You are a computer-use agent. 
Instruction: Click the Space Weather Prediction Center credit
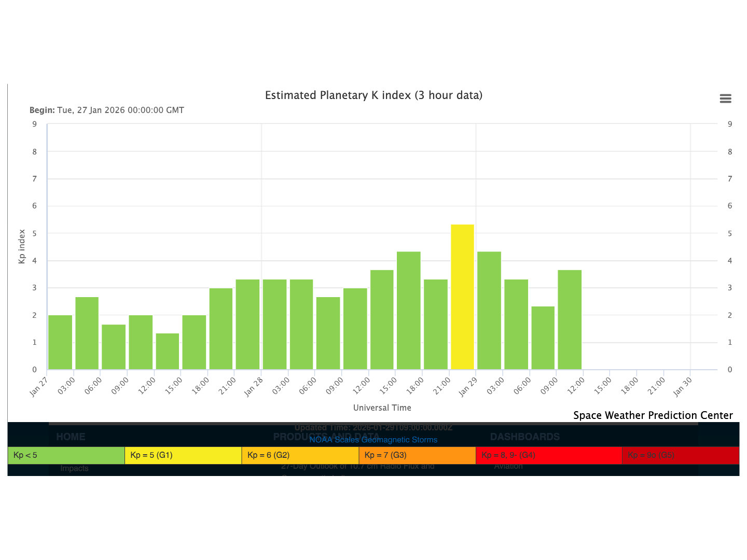(x=653, y=415)
